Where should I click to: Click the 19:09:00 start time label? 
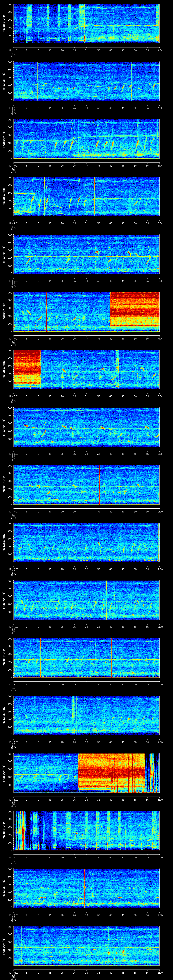pyautogui.click(x=13, y=511)
